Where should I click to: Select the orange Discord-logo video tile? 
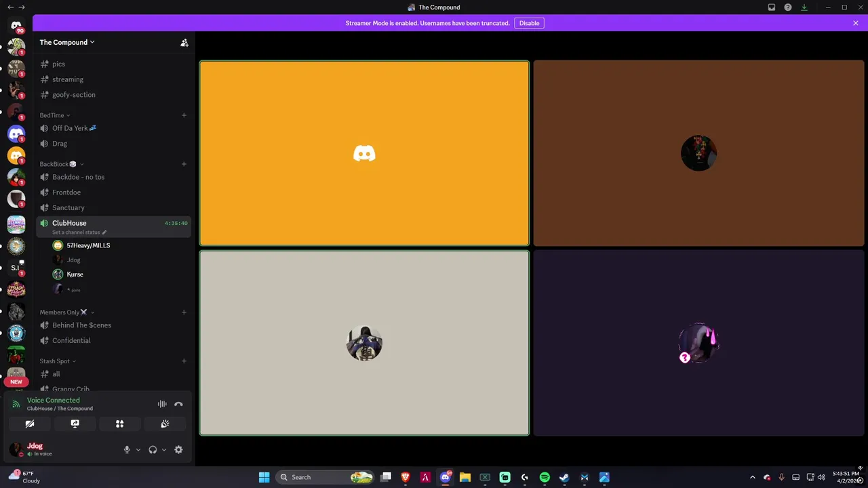[x=364, y=153]
